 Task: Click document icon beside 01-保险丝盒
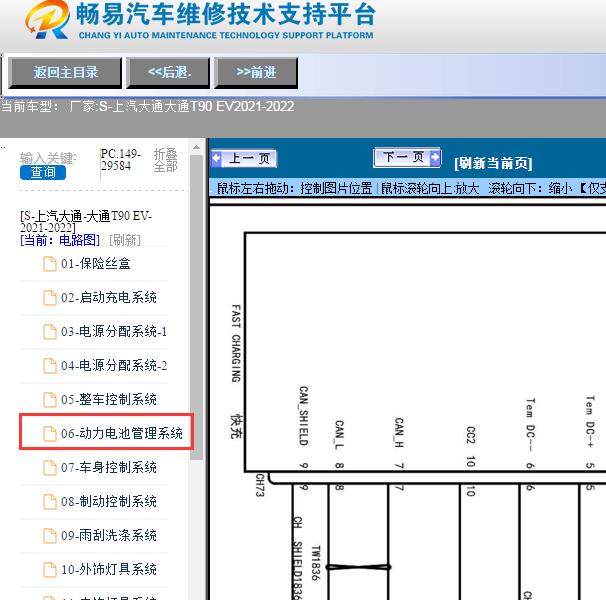pyautogui.click(x=49, y=264)
